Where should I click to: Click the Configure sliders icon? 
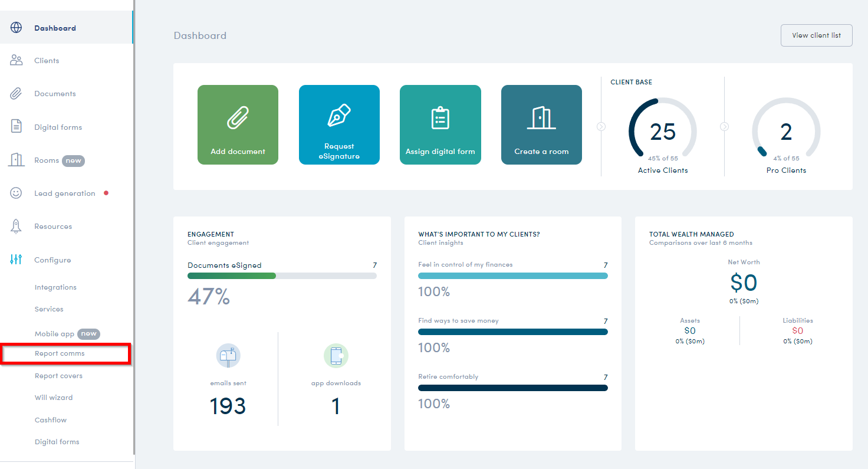[x=16, y=260]
